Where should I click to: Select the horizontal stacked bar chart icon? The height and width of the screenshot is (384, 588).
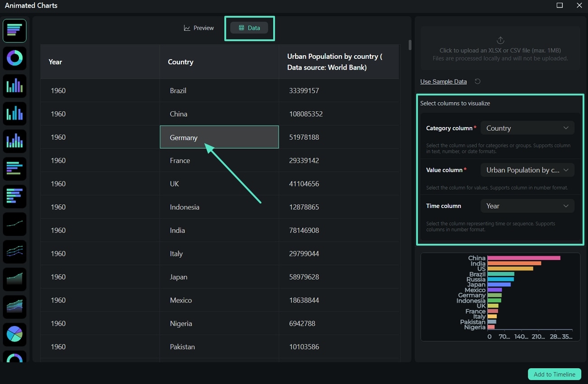point(14,196)
